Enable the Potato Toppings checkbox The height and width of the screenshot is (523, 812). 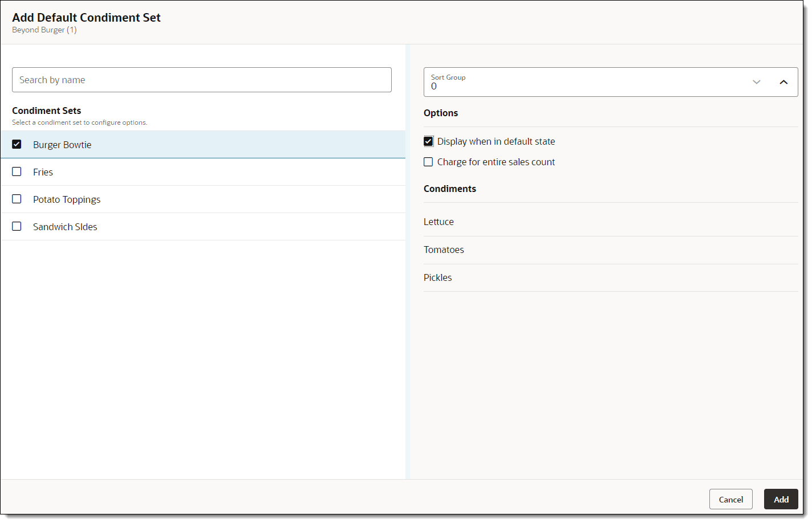point(17,199)
